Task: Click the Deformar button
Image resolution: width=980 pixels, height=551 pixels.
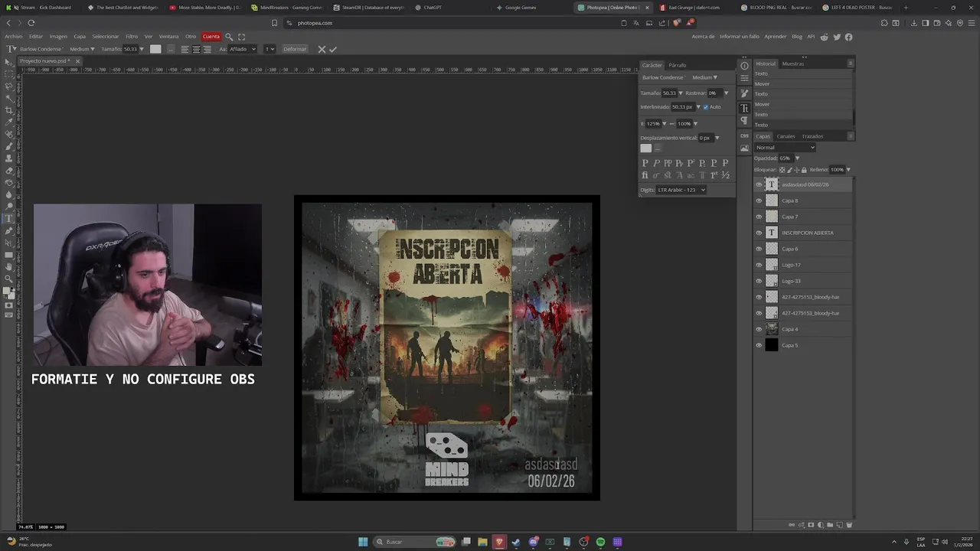Action: (295, 49)
